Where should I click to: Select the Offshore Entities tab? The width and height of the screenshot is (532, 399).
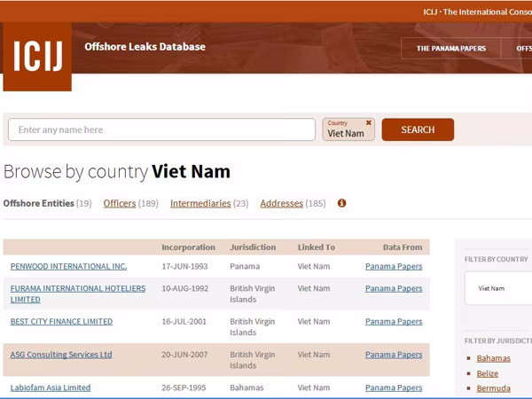(x=39, y=204)
